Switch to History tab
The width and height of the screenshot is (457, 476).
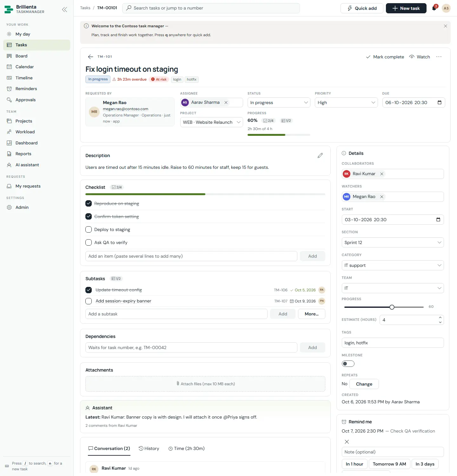pyautogui.click(x=149, y=448)
